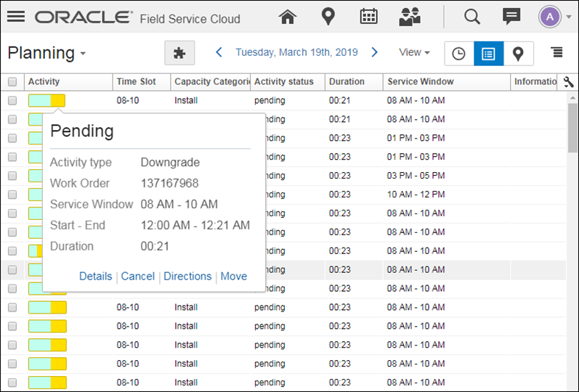
Task: Open column settings wrench icon
Action: tap(569, 82)
